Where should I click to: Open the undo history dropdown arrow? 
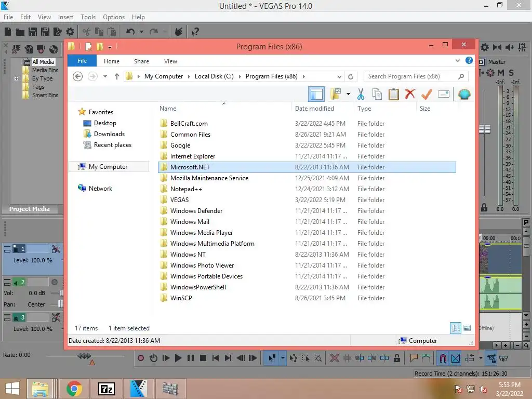[141, 32]
